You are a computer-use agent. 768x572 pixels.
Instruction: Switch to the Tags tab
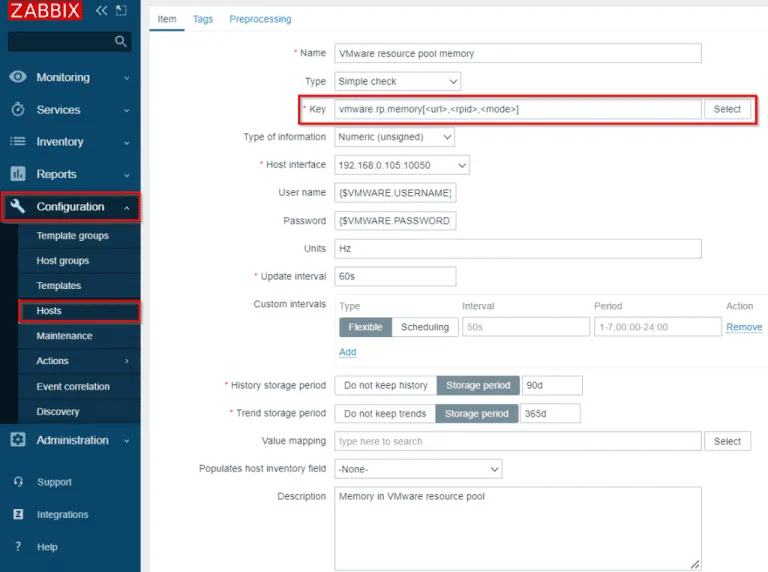click(x=203, y=19)
